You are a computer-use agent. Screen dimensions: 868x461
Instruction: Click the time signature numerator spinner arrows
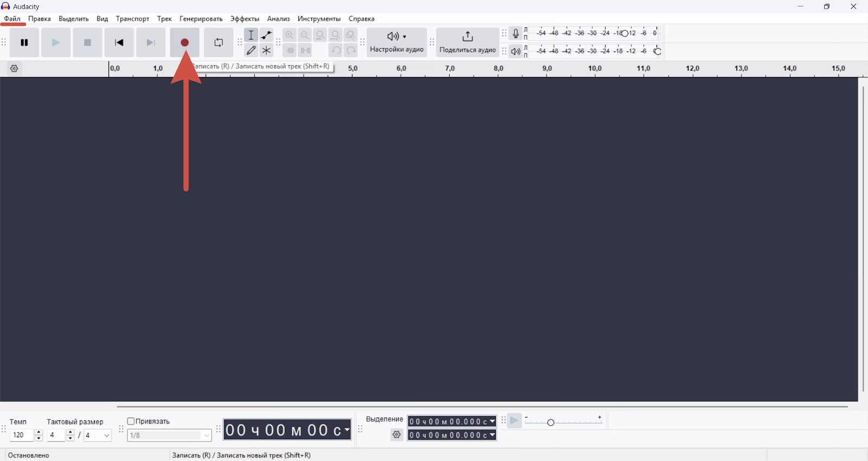(71, 436)
